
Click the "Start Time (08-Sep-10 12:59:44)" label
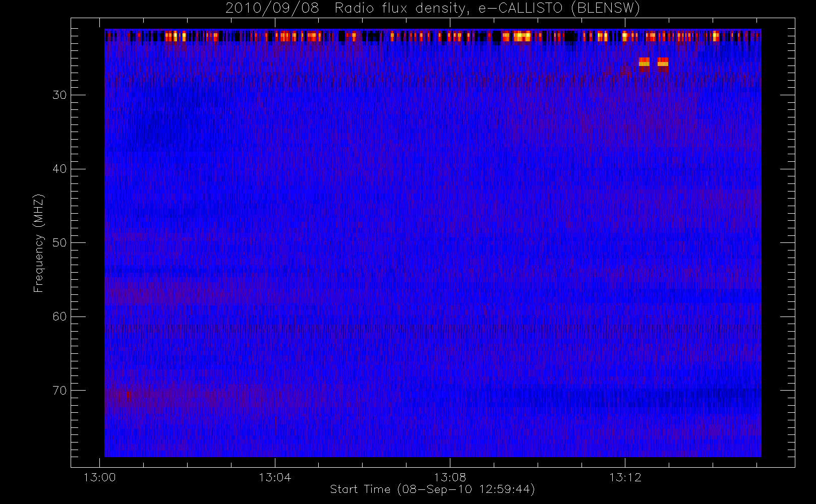[432, 489]
